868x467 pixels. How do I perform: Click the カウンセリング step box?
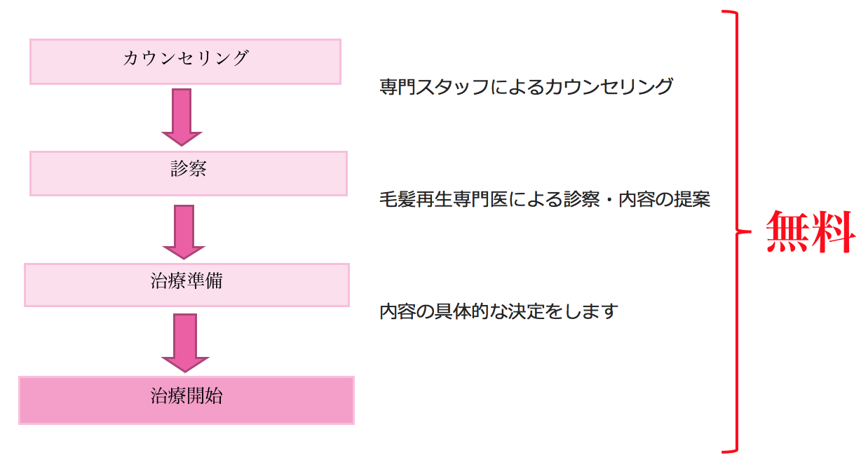pos(185,62)
